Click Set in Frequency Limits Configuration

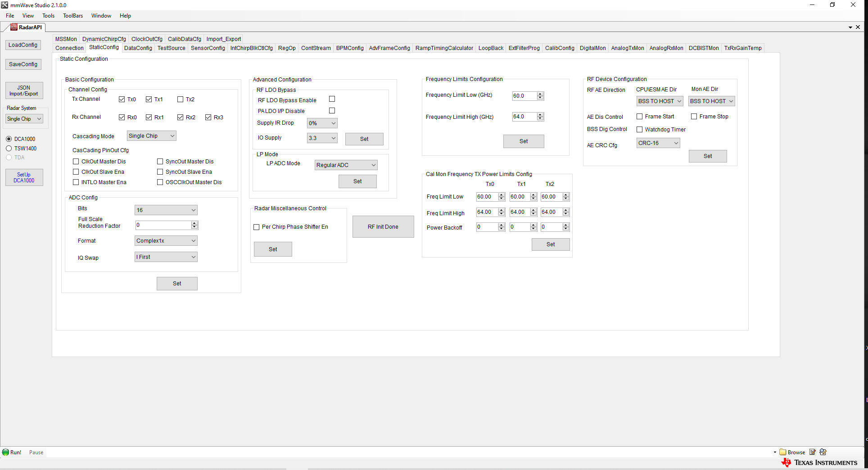(x=524, y=141)
